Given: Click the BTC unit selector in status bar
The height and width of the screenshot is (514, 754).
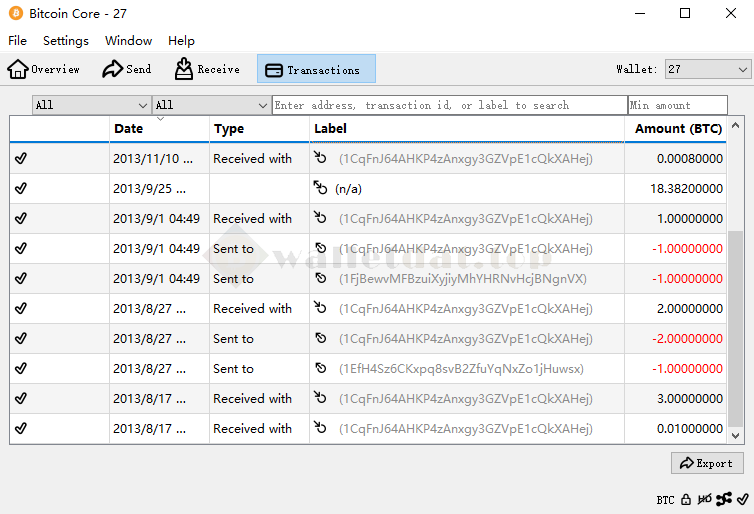Looking at the screenshot, I should tap(665, 499).
